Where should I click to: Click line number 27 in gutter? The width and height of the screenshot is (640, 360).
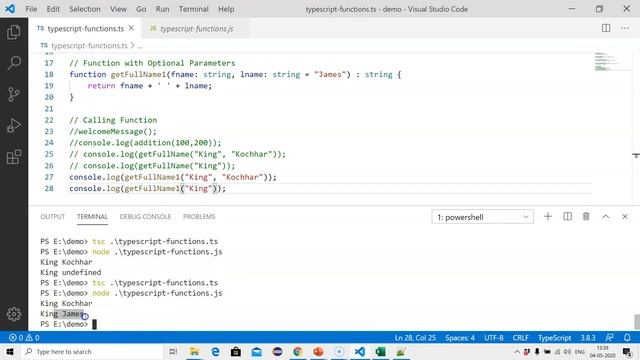click(x=49, y=177)
